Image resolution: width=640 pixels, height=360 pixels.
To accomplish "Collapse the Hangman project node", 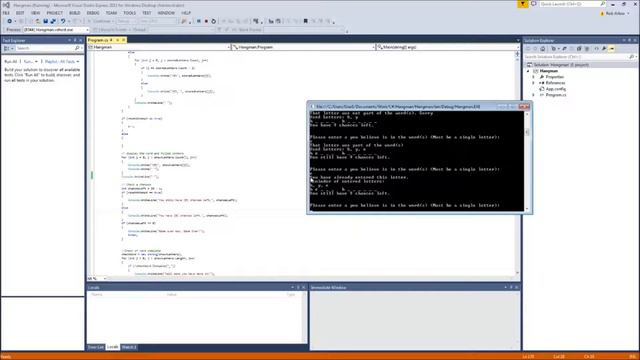I will 528,71.
